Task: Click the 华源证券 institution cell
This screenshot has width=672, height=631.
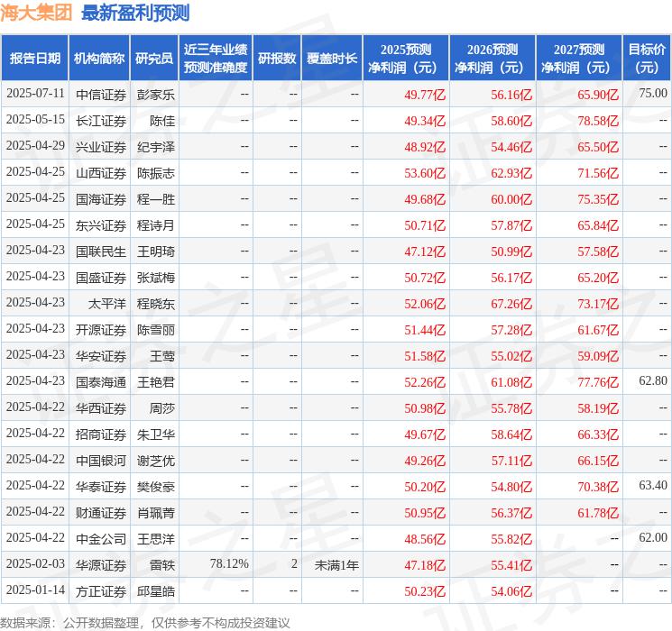Action: point(101,565)
